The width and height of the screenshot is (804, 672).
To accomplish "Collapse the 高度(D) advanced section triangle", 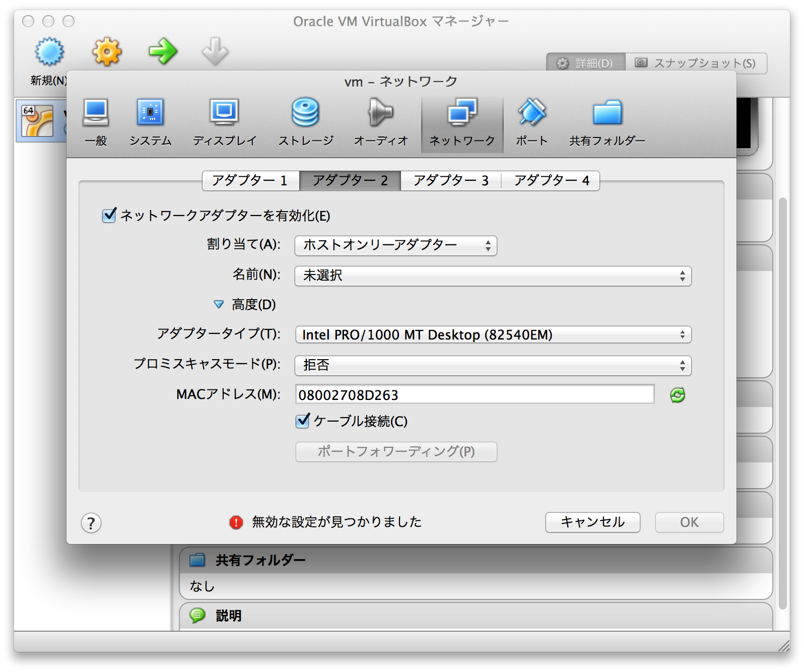I will pos(219,304).
